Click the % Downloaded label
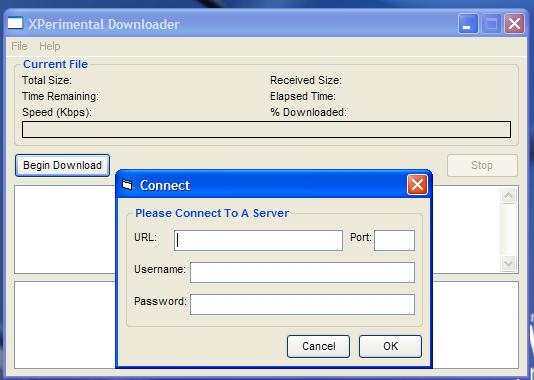The image size is (534, 380). click(x=308, y=112)
